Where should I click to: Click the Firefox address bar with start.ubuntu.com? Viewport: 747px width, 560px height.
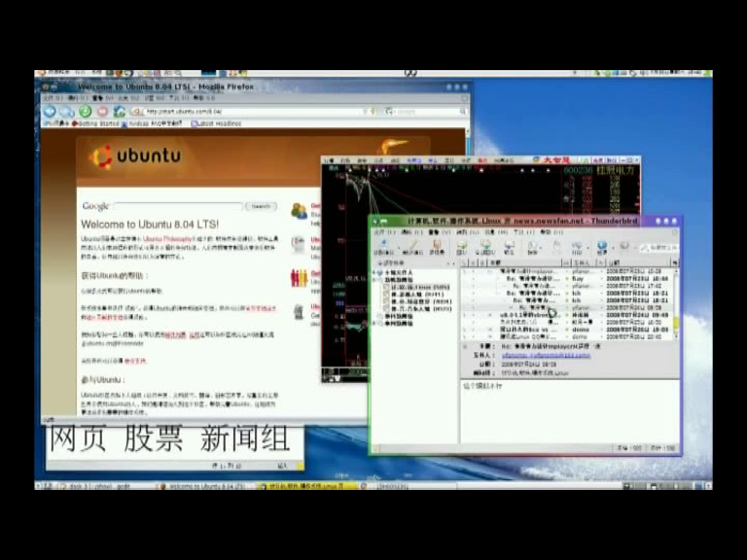click(253, 112)
